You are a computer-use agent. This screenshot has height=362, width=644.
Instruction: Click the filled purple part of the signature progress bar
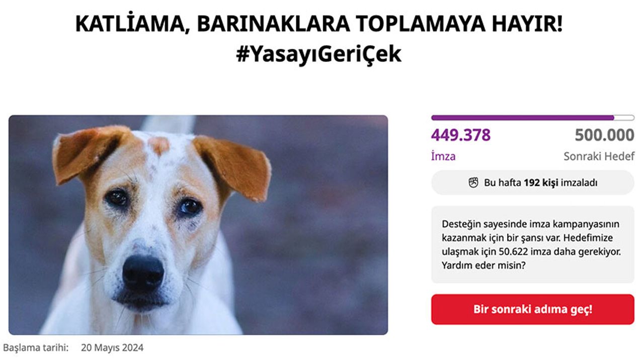522,118
